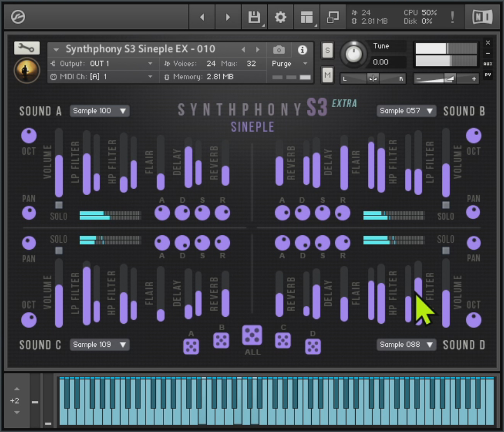Open the MIDI Ch dropdown

point(102,77)
